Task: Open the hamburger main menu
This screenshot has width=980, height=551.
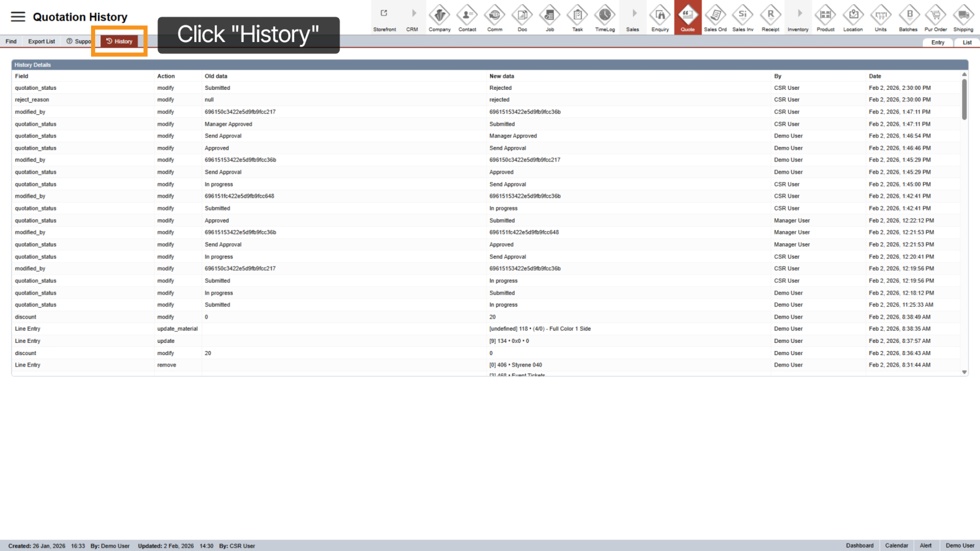Action: pos(18,17)
